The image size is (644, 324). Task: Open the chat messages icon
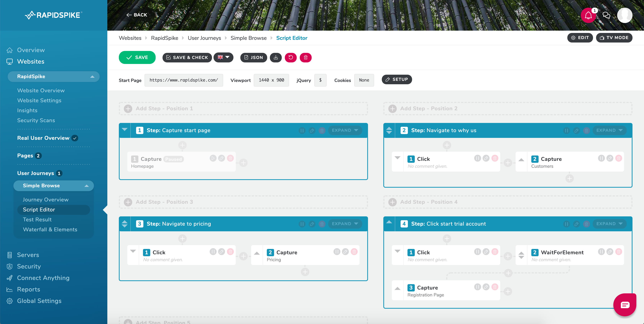coord(606,15)
